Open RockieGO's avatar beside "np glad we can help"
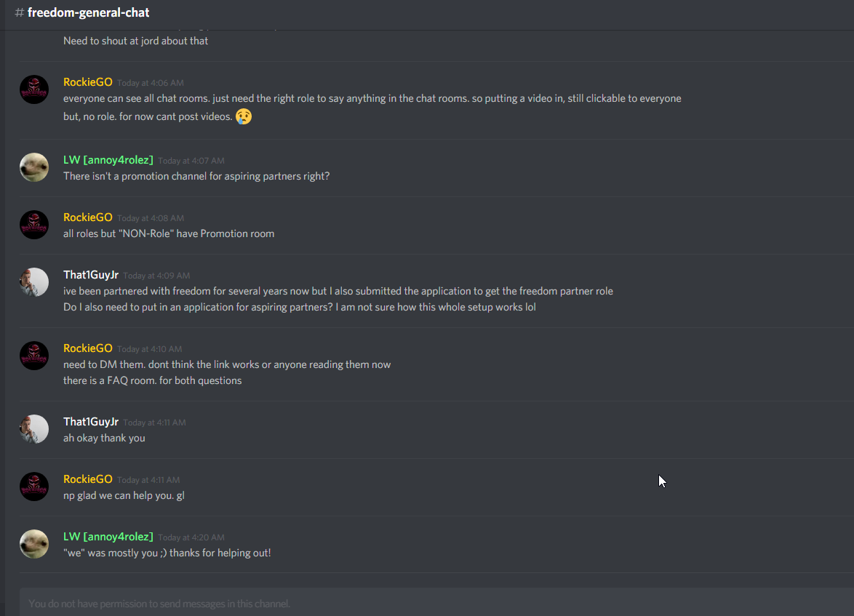This screenshot has width=854, height=616. click(x=34, y=487)
